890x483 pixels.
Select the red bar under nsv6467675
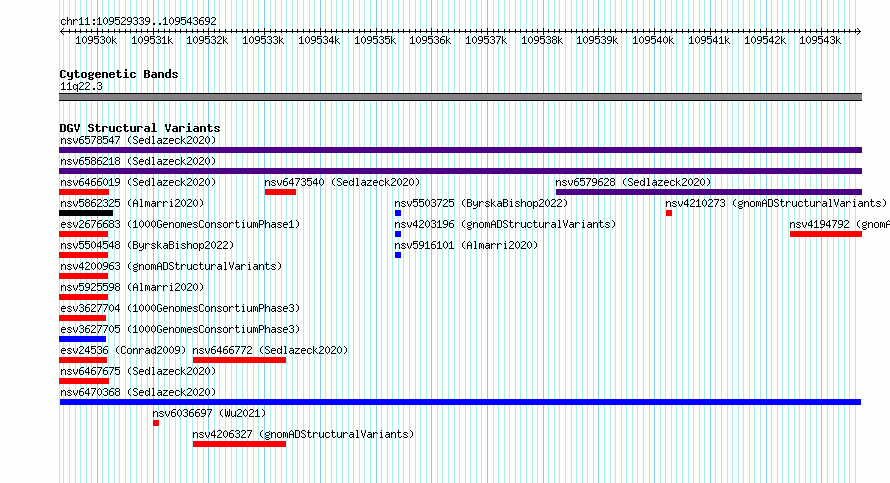[84, 381]
